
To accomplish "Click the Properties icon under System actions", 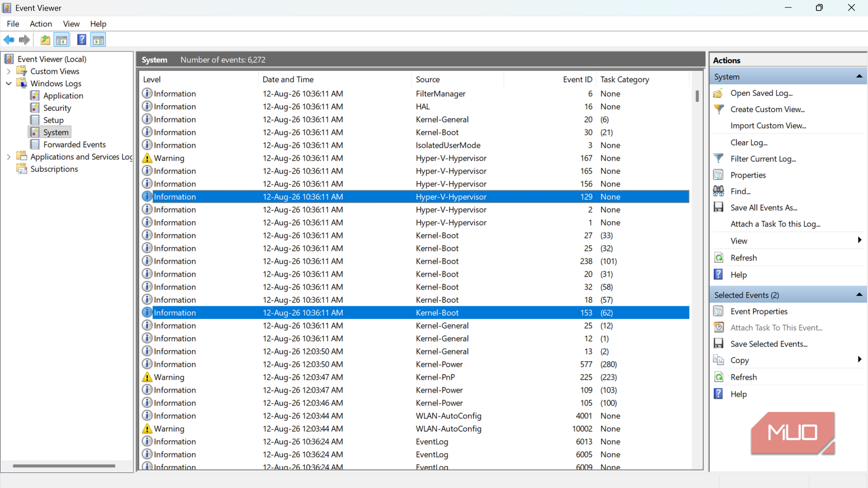I will click(718, 175).
